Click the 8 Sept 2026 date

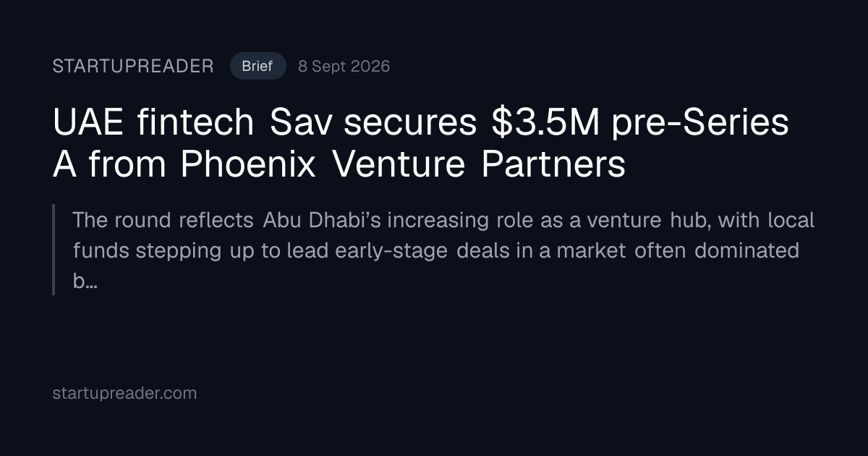pos(344,67)
